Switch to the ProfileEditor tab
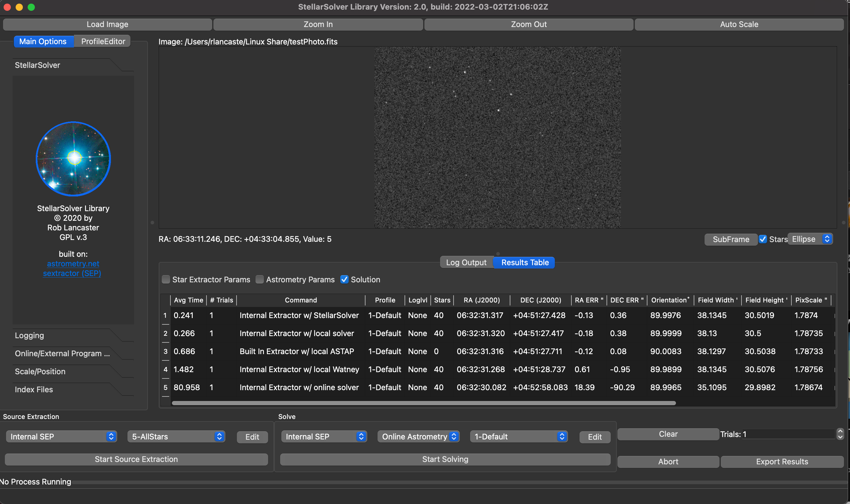Screen dimensions: 850x504 (103, 41)
